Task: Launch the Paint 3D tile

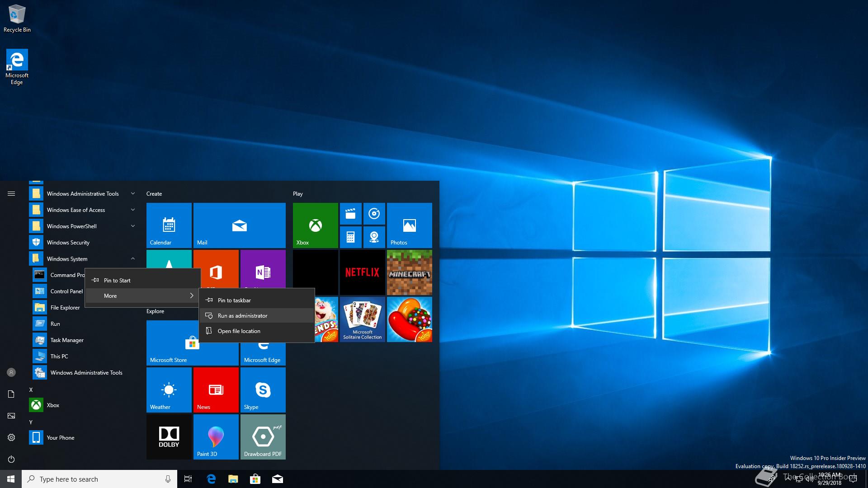Action: point(216,436)
